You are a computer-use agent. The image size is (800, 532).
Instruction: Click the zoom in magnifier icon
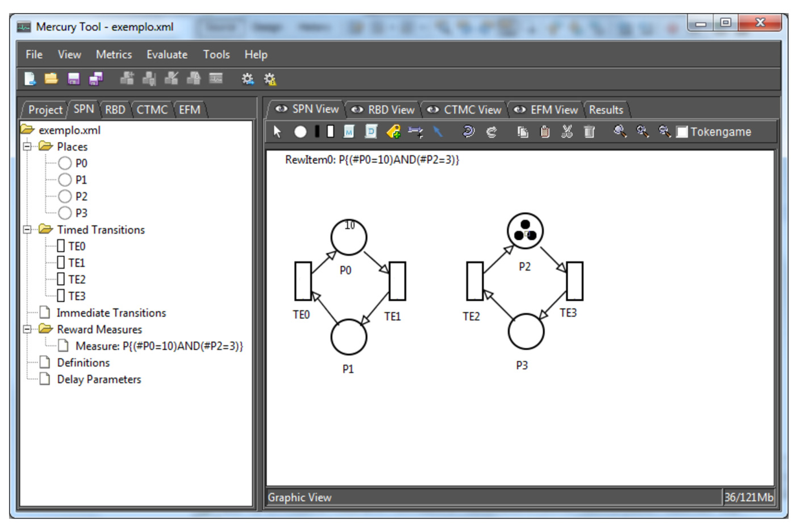tap(642, 132)
